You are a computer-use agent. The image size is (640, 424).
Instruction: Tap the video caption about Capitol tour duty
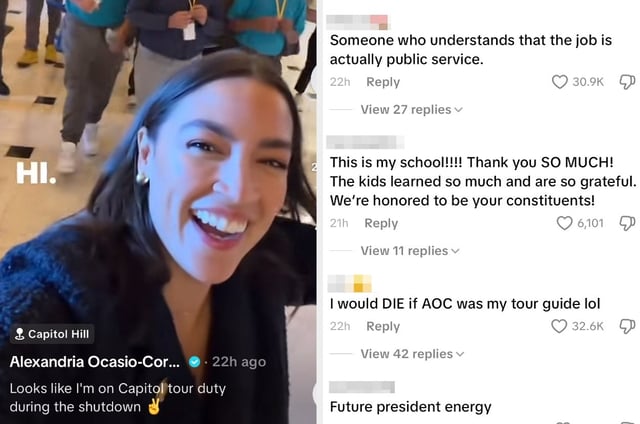point(118,397)
